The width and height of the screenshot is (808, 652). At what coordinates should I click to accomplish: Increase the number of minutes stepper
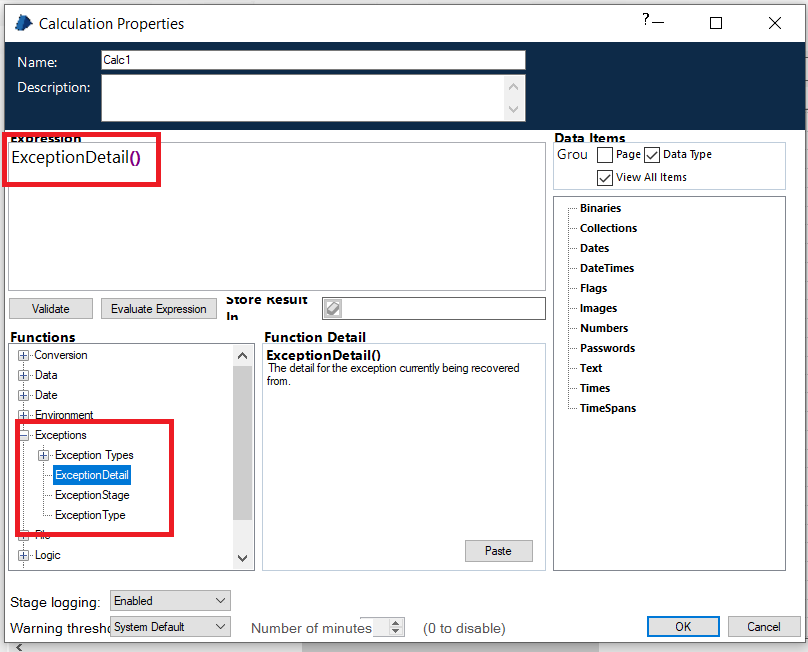click(395, 623)
